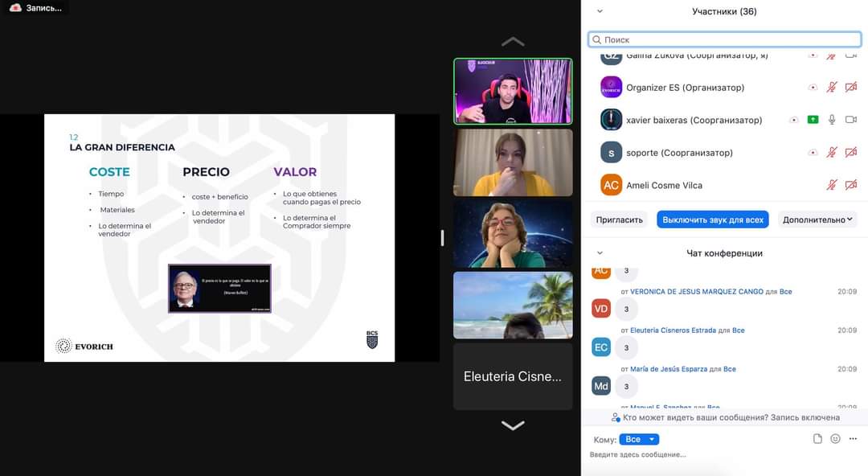
Task: Start soporte video camera
Action: (851, 152)
